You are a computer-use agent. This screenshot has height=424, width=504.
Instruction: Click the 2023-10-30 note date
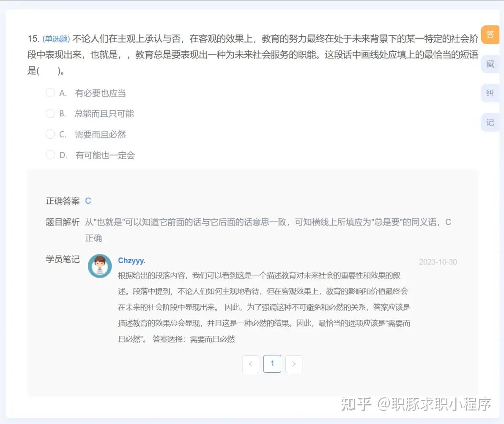[438, 262]
